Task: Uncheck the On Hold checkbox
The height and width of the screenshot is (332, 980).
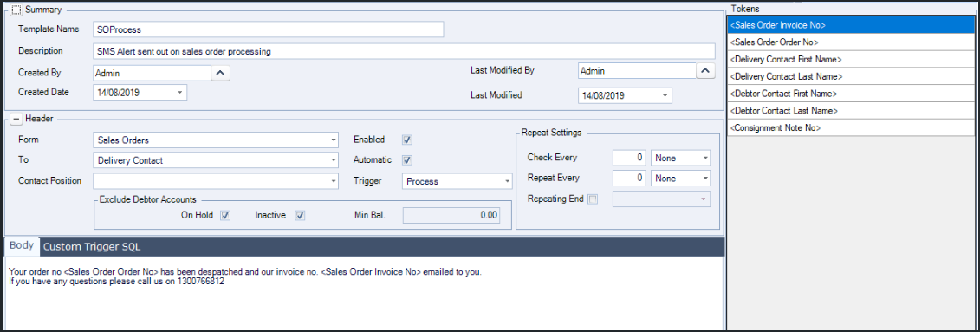Action: 225,215
